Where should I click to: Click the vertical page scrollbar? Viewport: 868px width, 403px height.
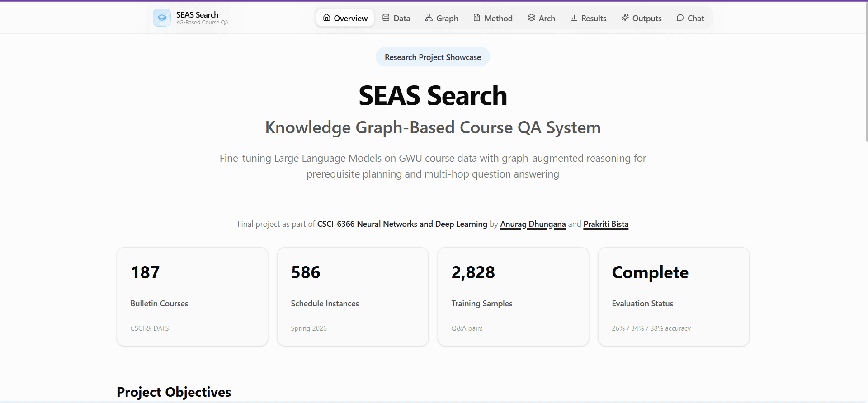[866, 72]
